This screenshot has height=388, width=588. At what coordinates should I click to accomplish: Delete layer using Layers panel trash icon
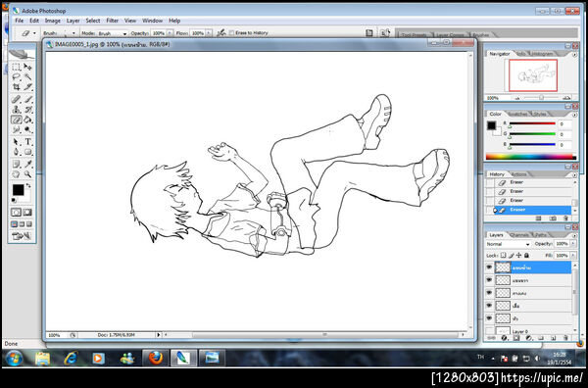click(565, 338)
